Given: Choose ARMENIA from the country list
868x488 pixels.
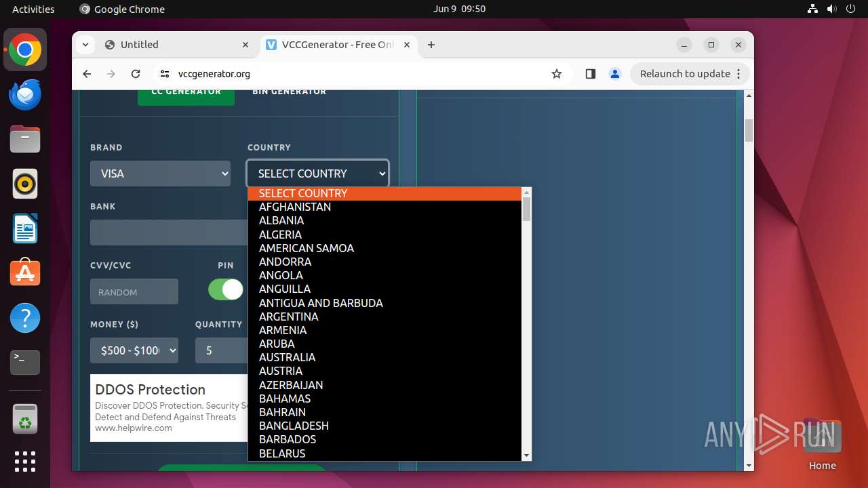Looking at the screenshot, I should click(x=384, y=330).
